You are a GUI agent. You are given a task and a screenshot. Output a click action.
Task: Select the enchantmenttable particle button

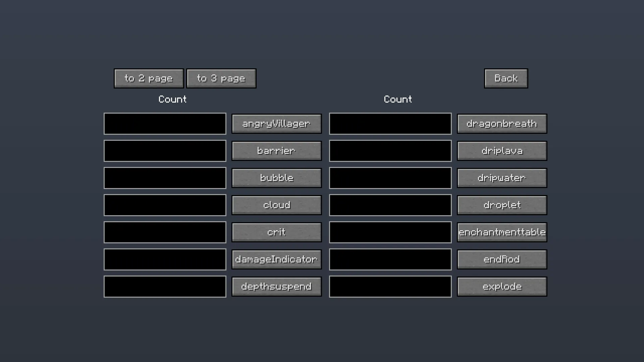pyautogui.click(x=501, y=232)
